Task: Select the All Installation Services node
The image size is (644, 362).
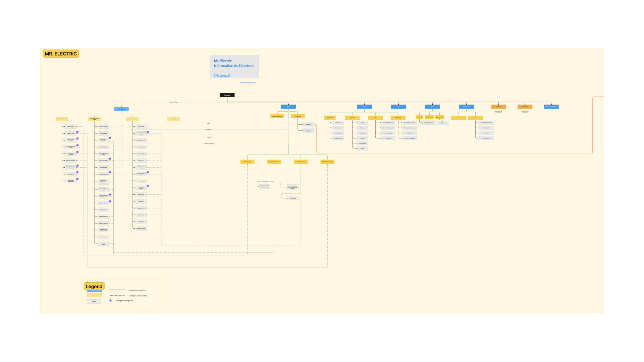Action: [274, 162]
